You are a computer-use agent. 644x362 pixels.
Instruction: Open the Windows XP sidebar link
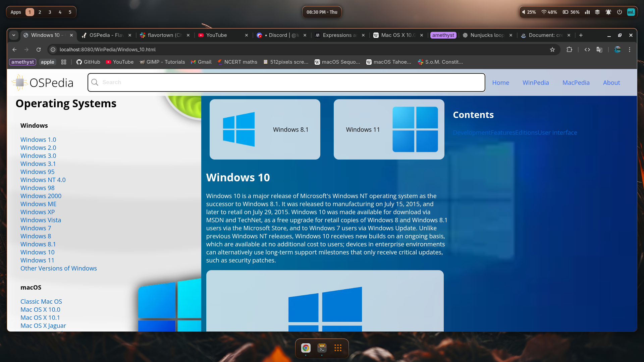pyautogui.click(x=38, y=212)
